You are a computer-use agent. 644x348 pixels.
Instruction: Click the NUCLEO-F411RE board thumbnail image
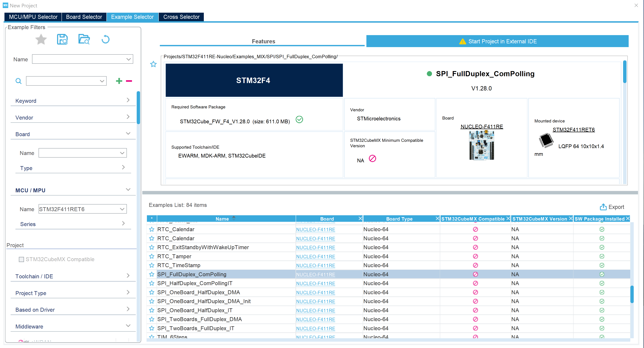[x=481, y=145]
